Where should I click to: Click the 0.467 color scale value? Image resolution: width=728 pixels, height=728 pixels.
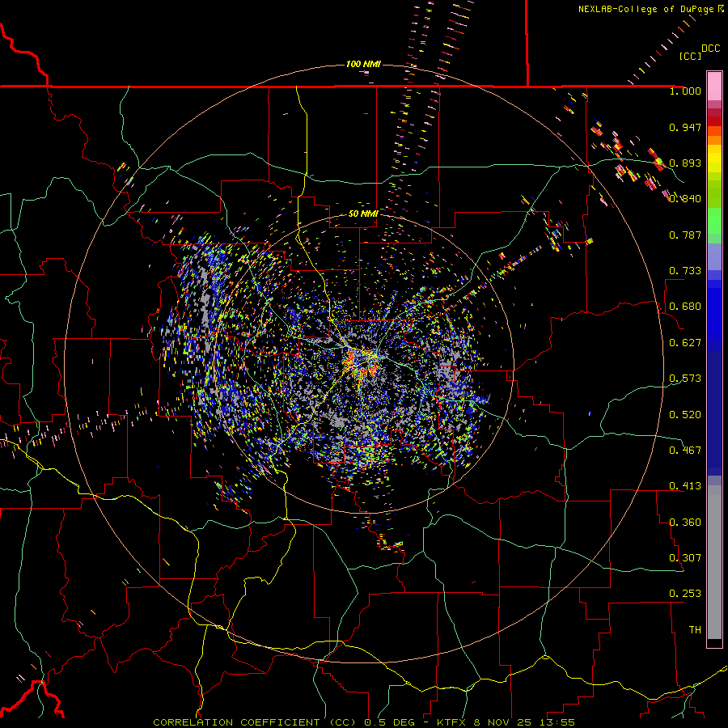pos(685,451)
